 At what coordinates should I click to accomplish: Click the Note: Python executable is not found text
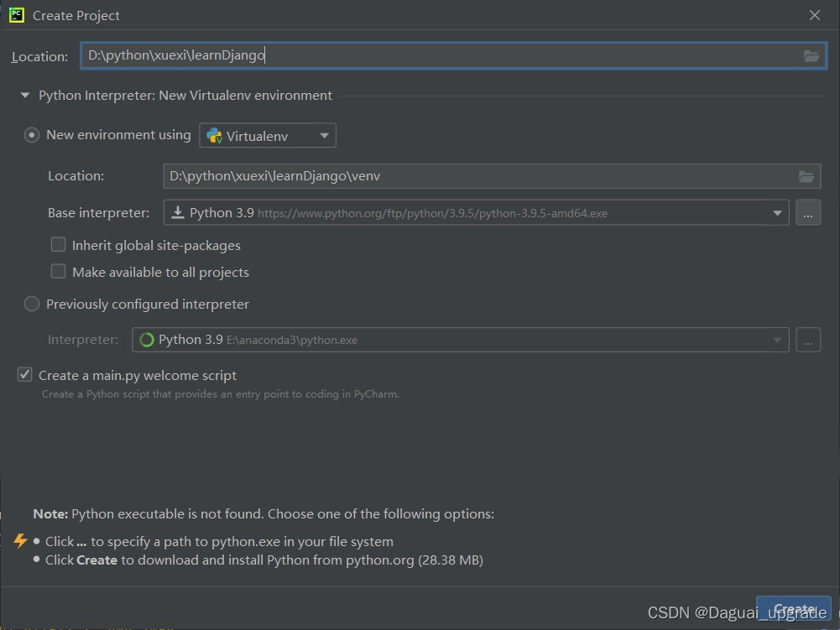coord(263,513)
